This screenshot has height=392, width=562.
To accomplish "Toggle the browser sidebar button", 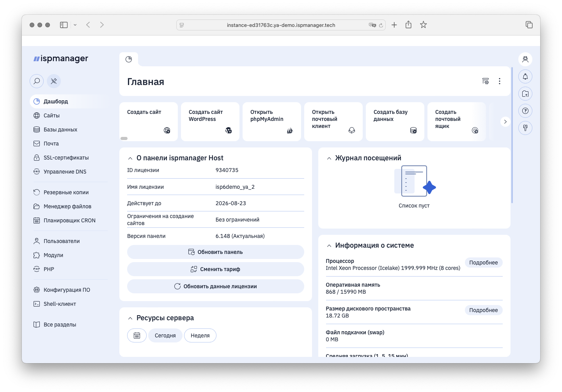I will 64,25.
